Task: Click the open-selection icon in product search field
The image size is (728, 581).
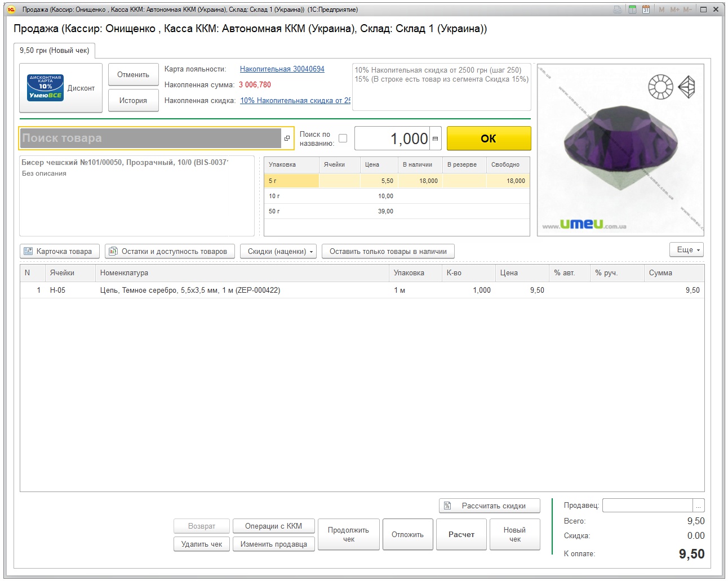Action: [287, 138]
